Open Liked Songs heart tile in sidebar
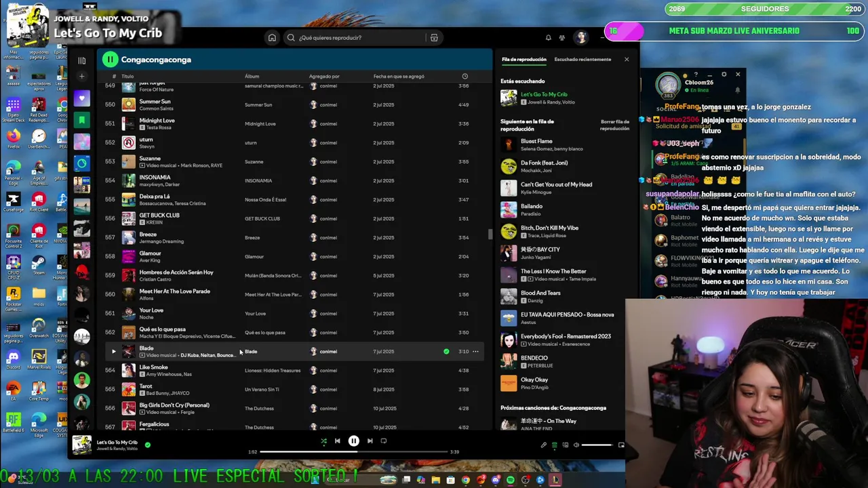This screenshot has height=488, width=868. 82,99
